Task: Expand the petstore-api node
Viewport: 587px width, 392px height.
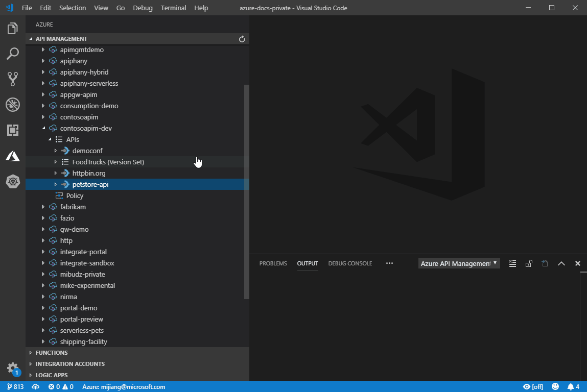Action: click(55, 184)
